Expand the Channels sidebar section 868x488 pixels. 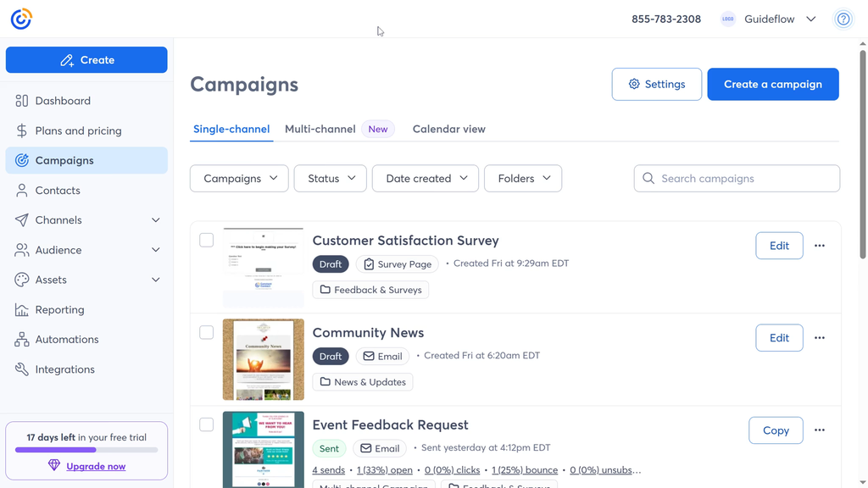155,220
